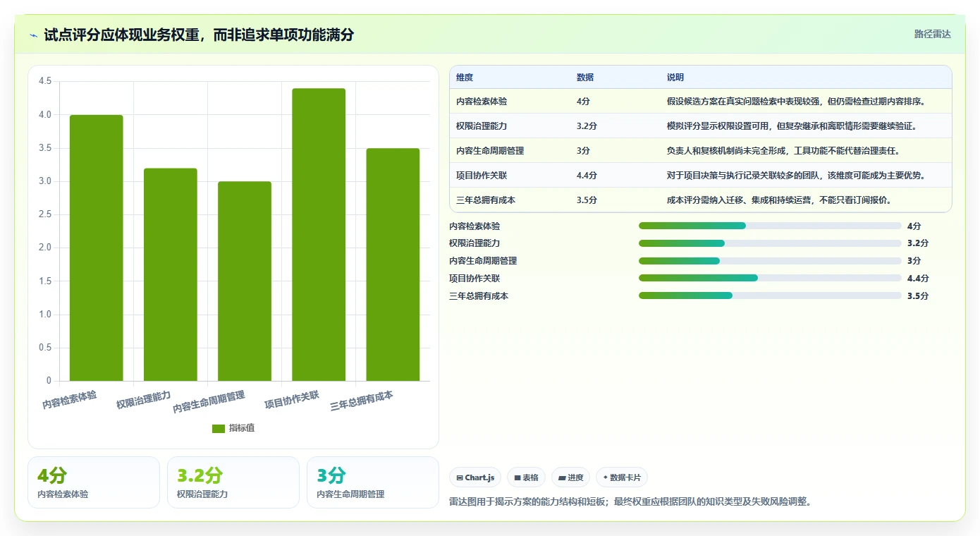Image resolution: width=980 pixels, height=536 pixels.
Task: Click the 数据 column header
Action: (x=585, y=77)
